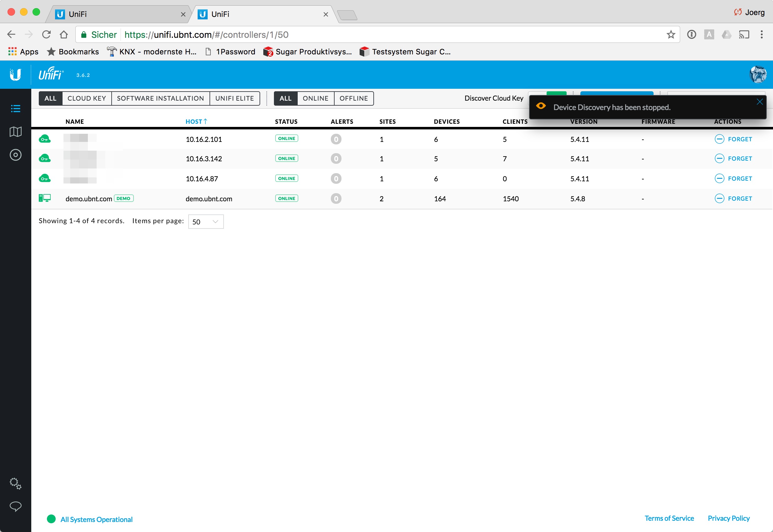Open Apps bookmark shortcut
Viewport: 773px width, 532px height.
click(23, 52)
